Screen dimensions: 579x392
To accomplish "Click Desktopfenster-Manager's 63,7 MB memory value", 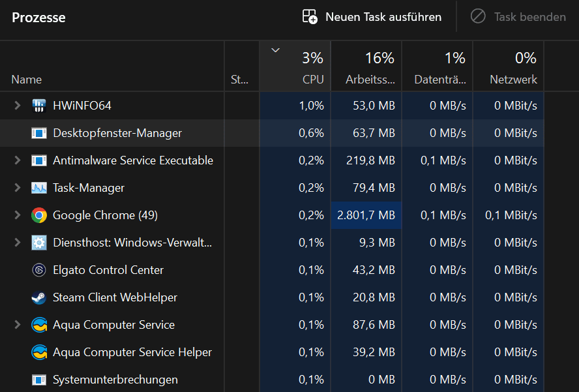I will click(374, 133).
